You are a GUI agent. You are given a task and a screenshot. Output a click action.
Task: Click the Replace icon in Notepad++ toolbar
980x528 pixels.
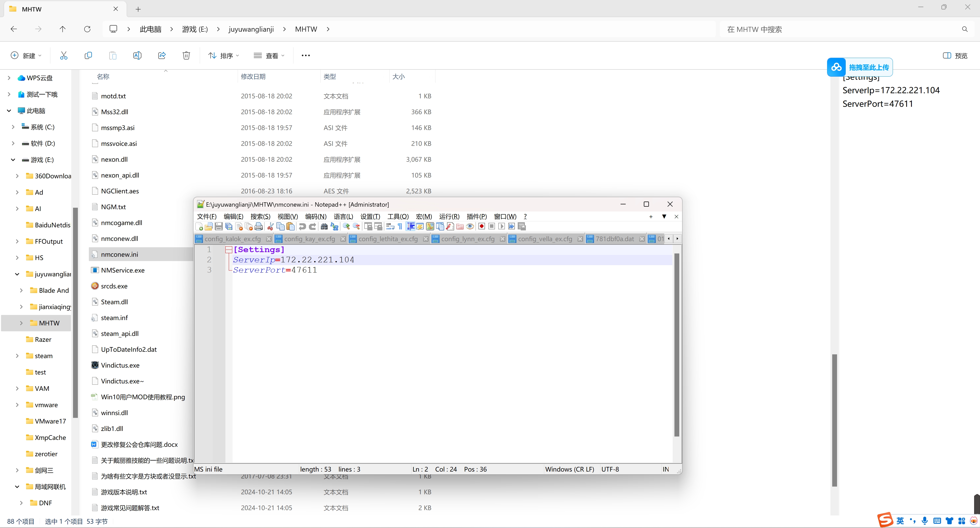[x=334, y=227]
